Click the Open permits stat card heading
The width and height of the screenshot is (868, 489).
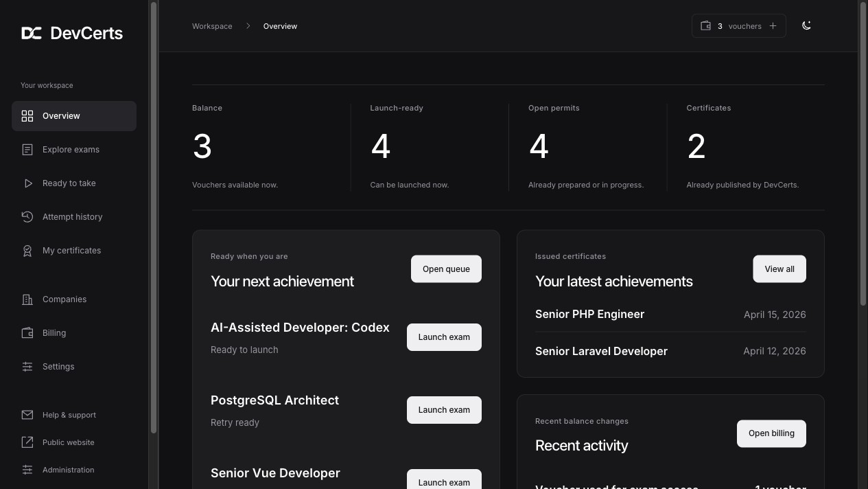click(x=554, y=108)
